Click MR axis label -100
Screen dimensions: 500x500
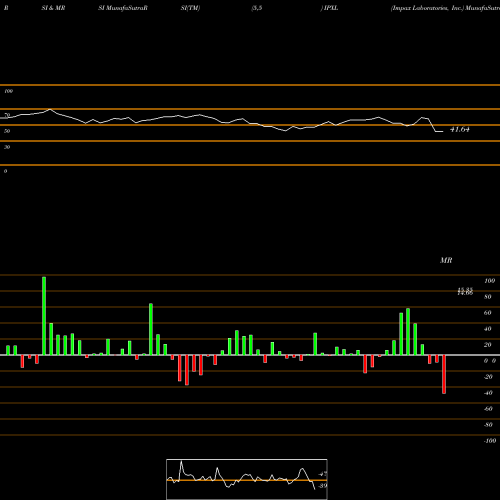490,441
